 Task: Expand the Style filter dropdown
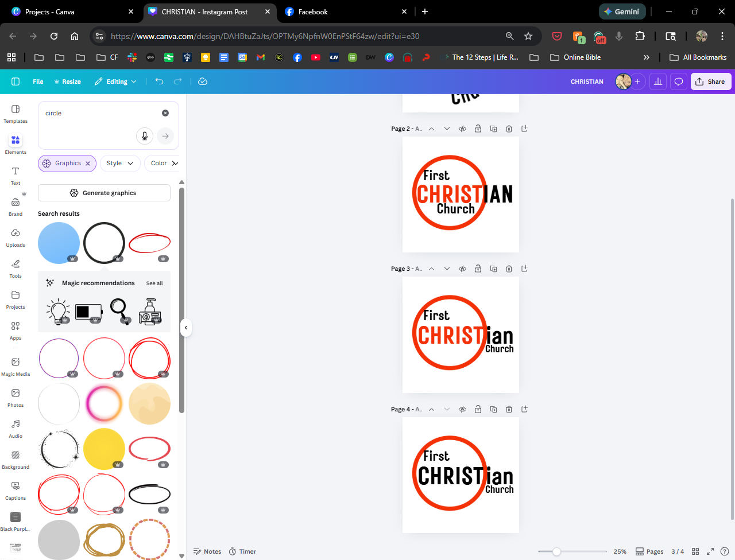120,164
